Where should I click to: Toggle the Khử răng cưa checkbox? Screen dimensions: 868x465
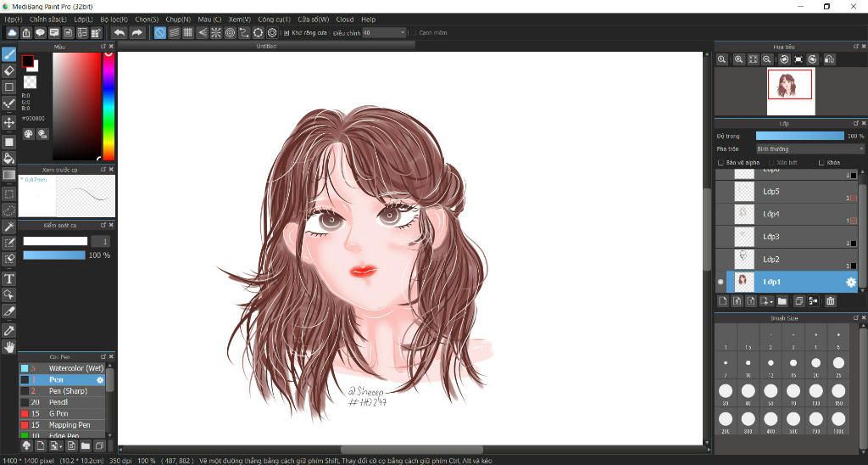[287, 33]
